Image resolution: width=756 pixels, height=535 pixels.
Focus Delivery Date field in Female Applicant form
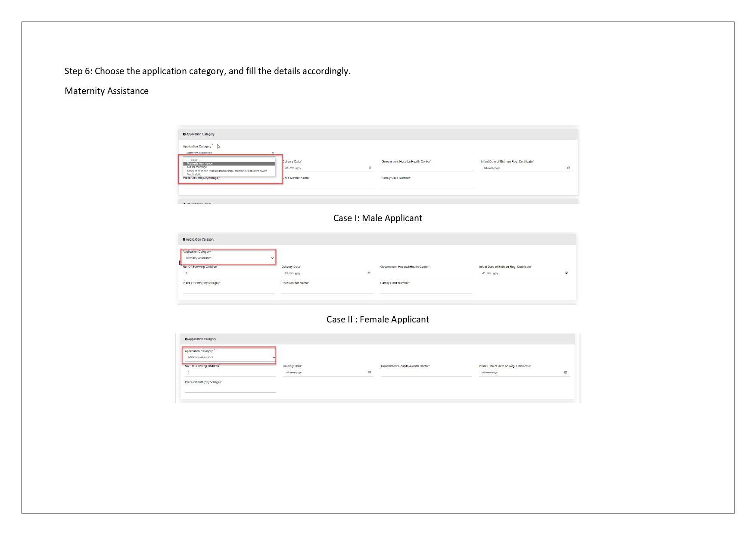(328, 372)
